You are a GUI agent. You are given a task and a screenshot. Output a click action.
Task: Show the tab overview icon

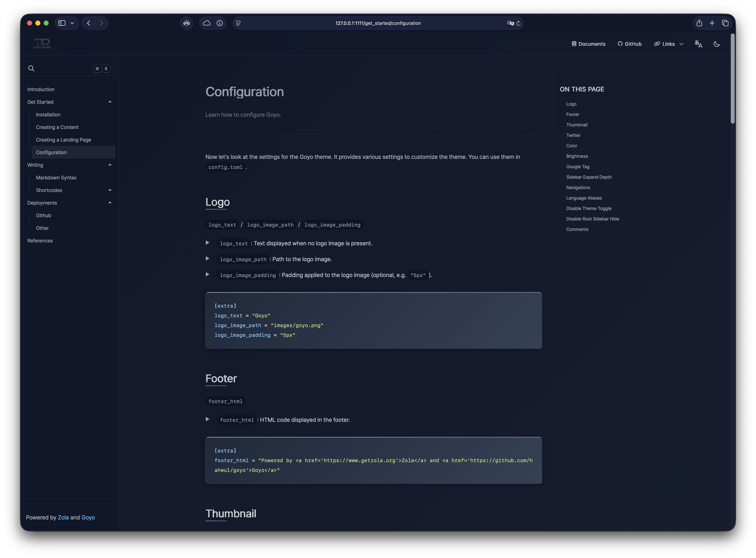coord(725,23)
